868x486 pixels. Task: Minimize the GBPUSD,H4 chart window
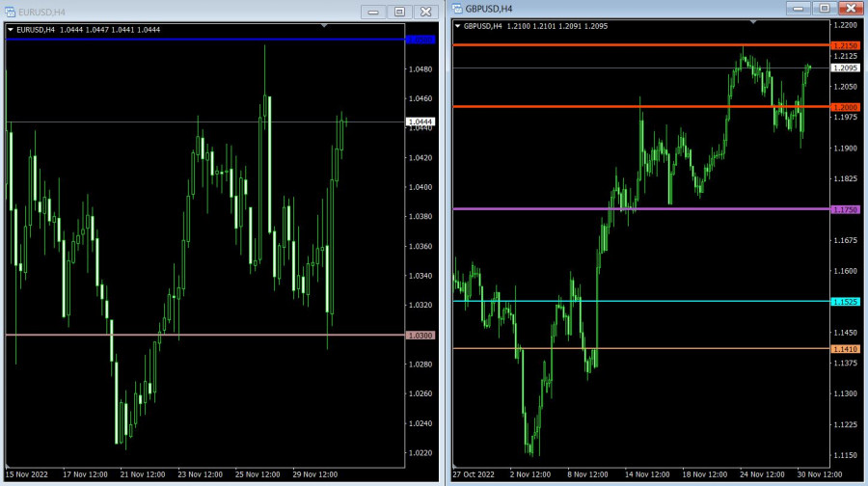pyautogui.click(x=797, y=8)
